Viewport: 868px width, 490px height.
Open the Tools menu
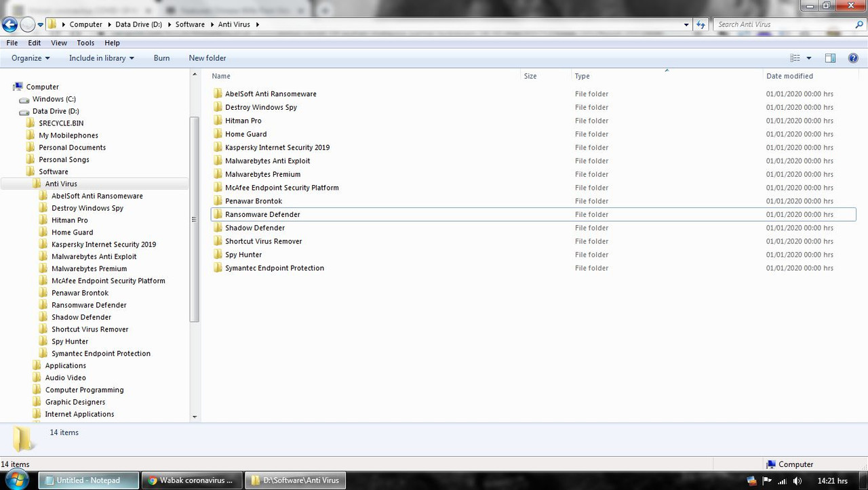click(85, 43)
